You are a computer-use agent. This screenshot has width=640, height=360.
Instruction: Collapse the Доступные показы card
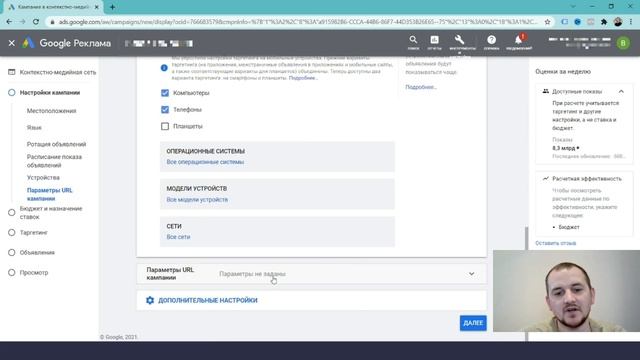621,91
